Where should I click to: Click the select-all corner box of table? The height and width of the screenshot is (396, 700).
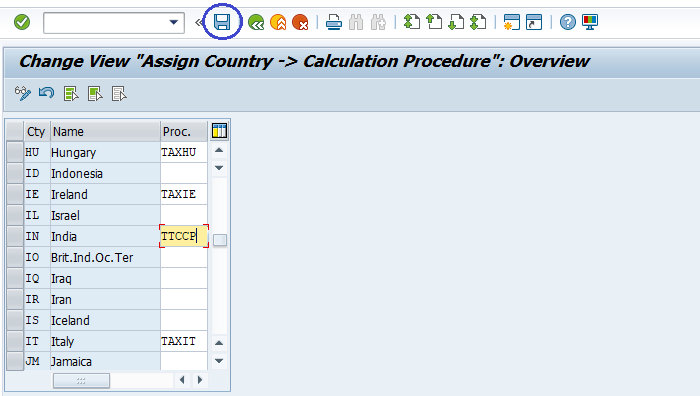tap(15, 131)
